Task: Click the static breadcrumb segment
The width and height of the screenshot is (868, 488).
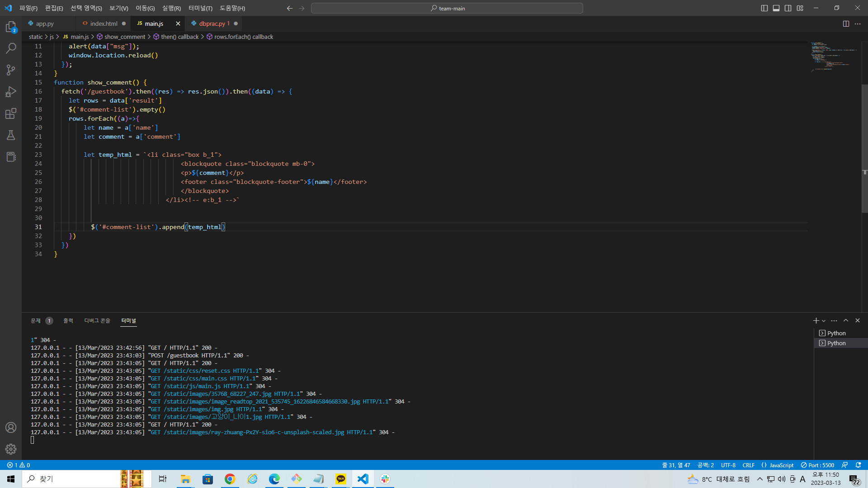Action: [36, 37]
